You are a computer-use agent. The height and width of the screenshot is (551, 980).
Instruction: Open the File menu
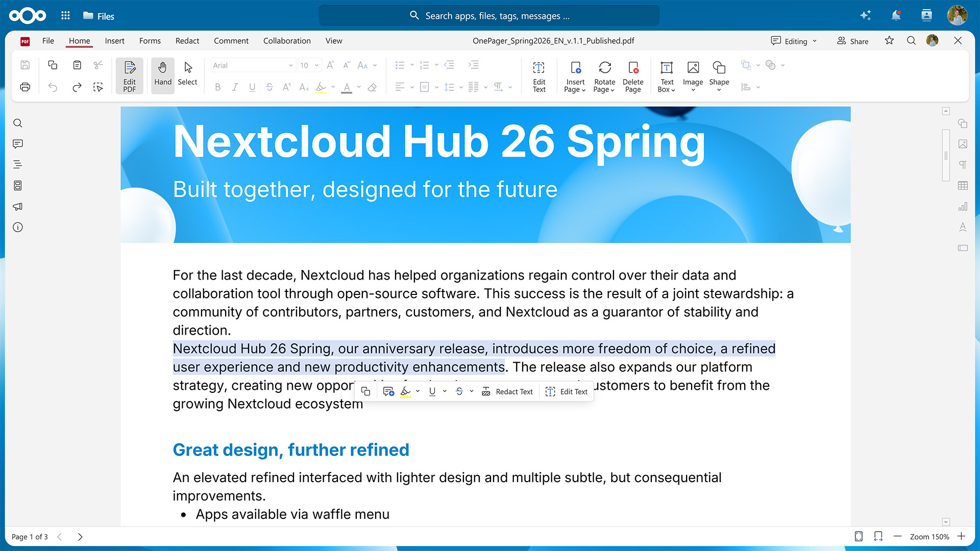48,41
